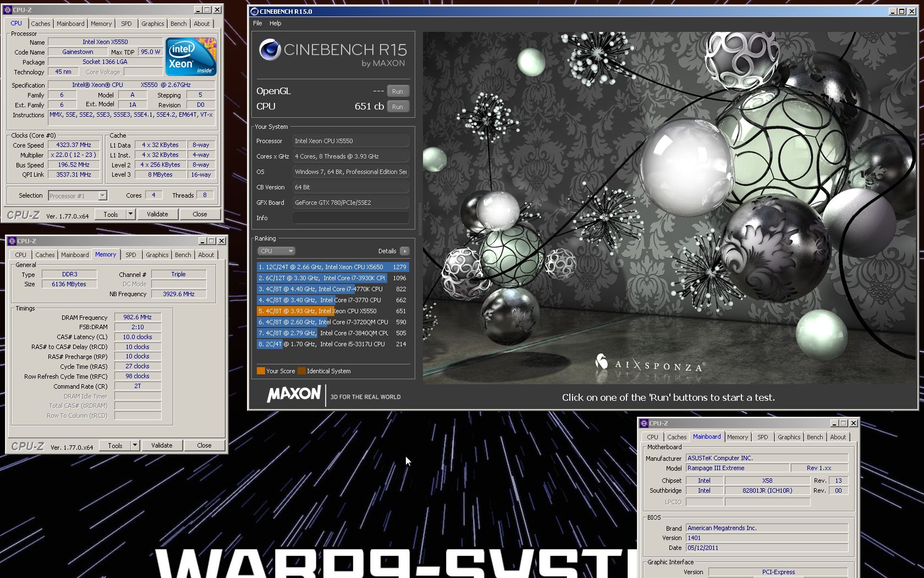This screenshot has height=578, width=924.
Task: Click the Processor field in Your System
Action: coord(351,141)
